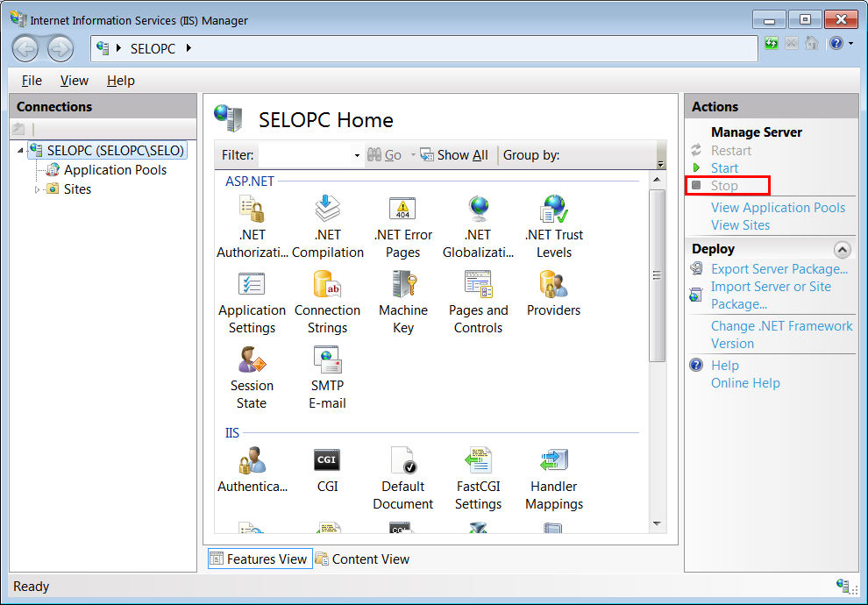Click Restart under Manage Server
The width and height of the screenshot is (868, 605).
click(x=730, y=151)
